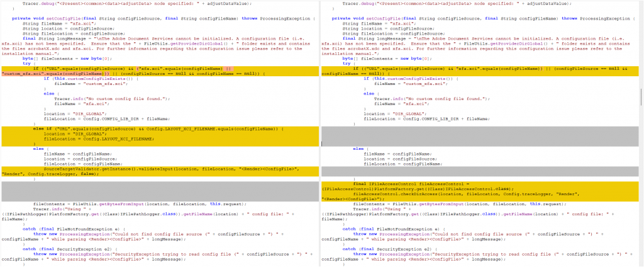Select the SourceTargetValidator.getInstance().validateInput highlighted line
Image resolution: width=644 pixels, height=267 pixels.
159,171
